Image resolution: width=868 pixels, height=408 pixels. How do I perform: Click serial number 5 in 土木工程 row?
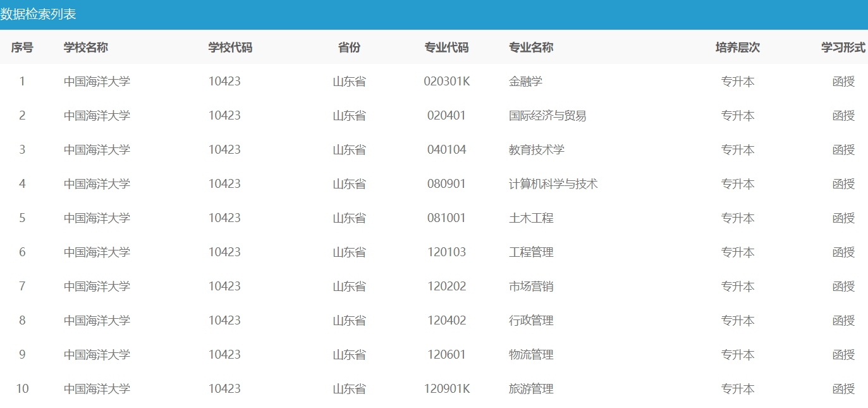tap(22, 218)
